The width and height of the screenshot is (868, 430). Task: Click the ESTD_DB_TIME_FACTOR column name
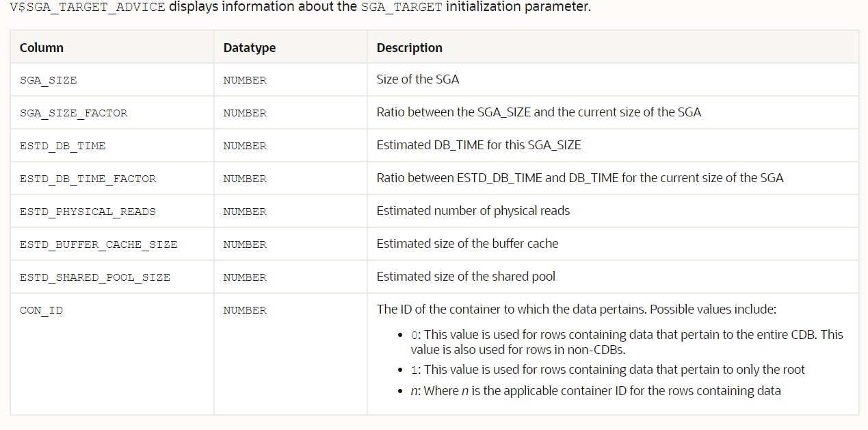(x=88, y=179)
